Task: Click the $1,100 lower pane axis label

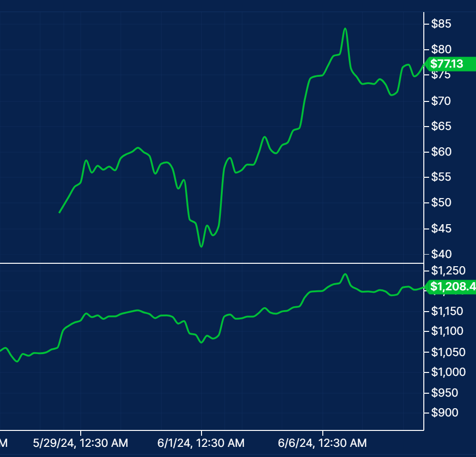Action: tap(448, 331)
